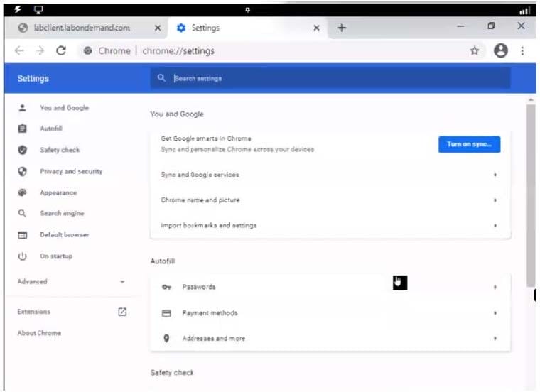The height and width of the screenshot is (392, 540).
Task: Click the Settings gear favicon on tab
Action: [180, 28]
